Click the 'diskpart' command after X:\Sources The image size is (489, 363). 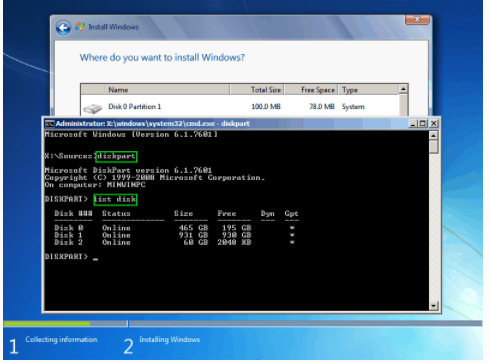(116, 156)
